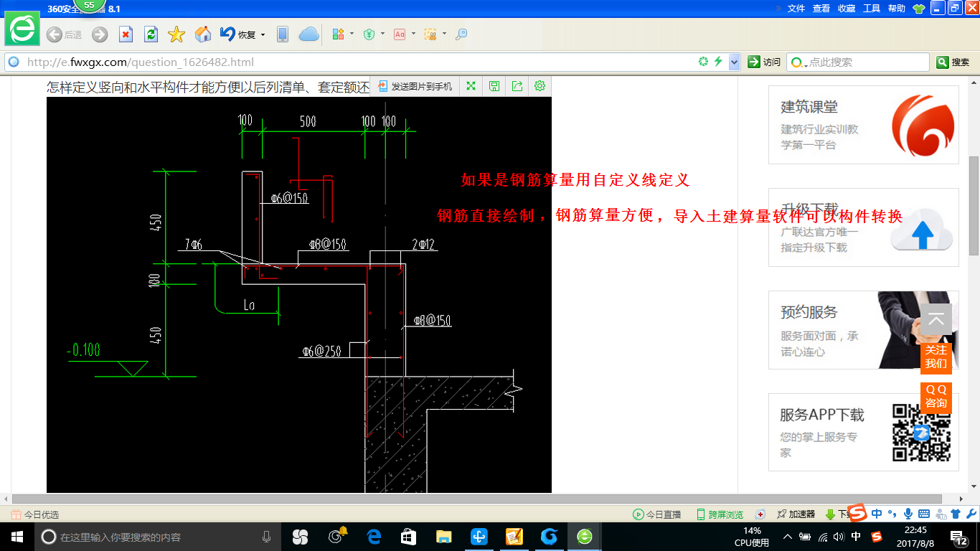Image resolution: width=980 pixels, height=551 pixels.
Task: Open the 建筑课堂 sidebar card
Action: pyautogui.click(x=864, y=125)
